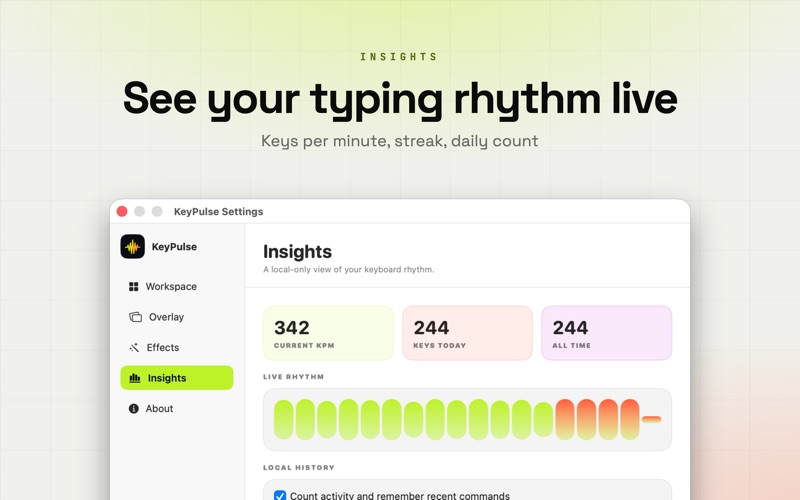Click the LIVE RHYTHM section label
800x500 pixels.
tap(293, 377)
